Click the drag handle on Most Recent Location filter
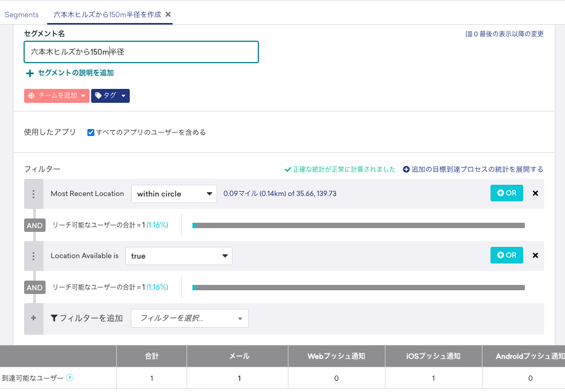 click(x=34, y=193)
